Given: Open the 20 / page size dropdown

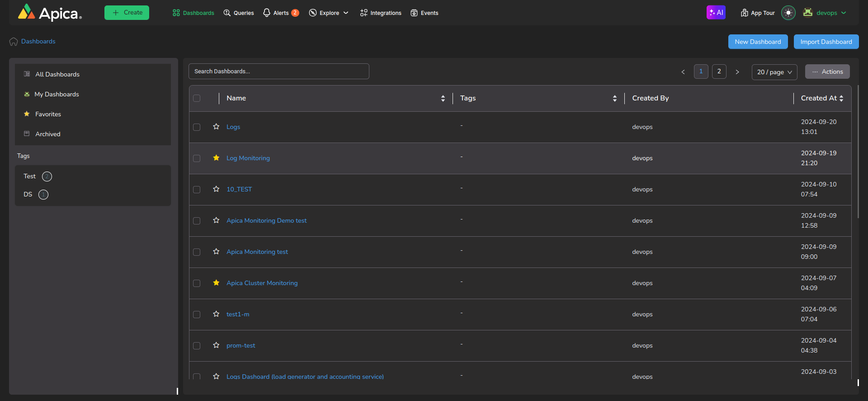Looking at the screenshot, I should (x=774, y=72).
